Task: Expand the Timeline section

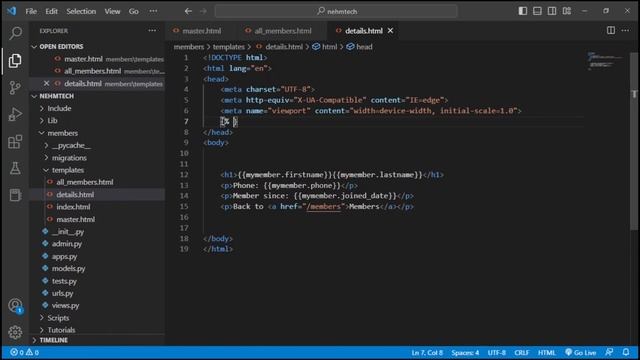Action: tap(98, 340)
